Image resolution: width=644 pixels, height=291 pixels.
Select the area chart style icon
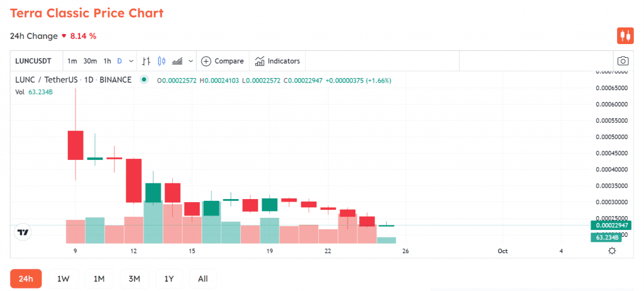tap(177, 61)
